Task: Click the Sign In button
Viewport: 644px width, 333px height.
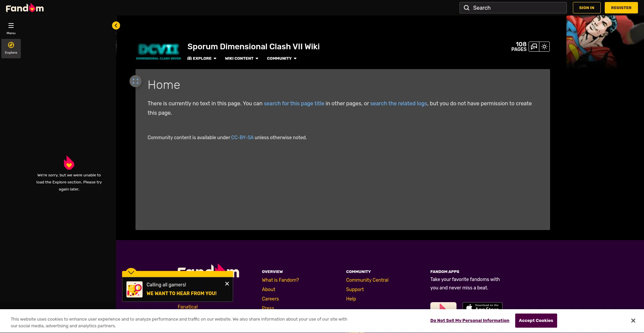Action: click(x=587, y=8)
